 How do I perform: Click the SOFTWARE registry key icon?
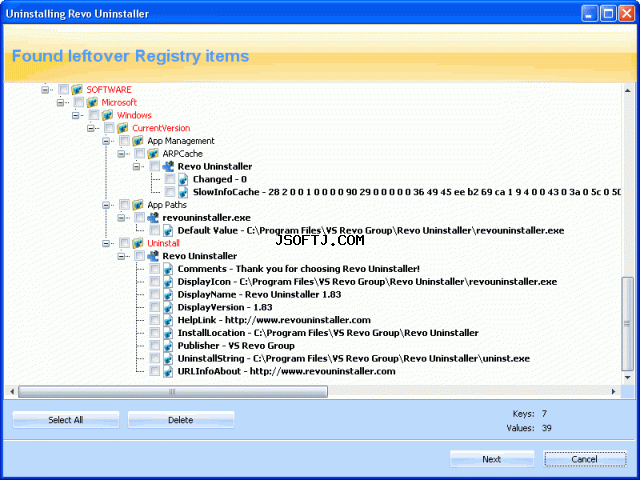pos(77,89)
